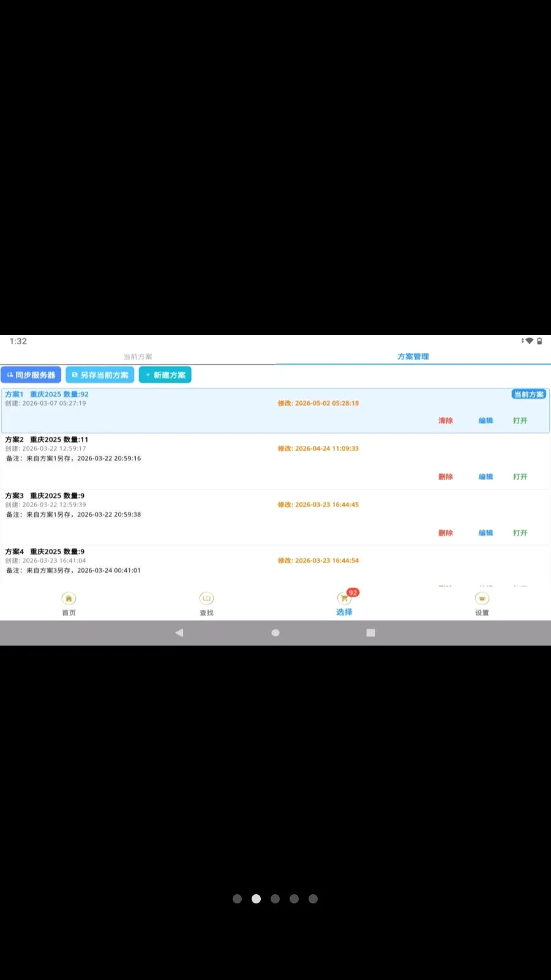
Task: Click 创建: 2026-03-23 16:41:04 text
Action: (x=45, y=560)
